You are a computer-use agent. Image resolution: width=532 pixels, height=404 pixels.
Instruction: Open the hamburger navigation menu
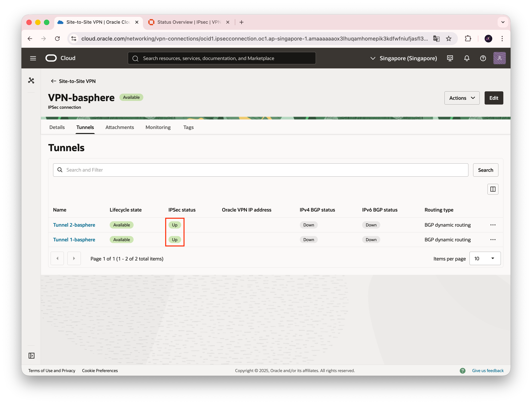click(x=33, y=58)
